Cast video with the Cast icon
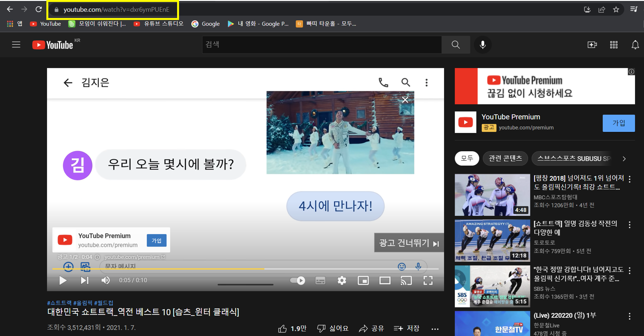This screenshot has width=644, height=336. (x=406, y=281)
